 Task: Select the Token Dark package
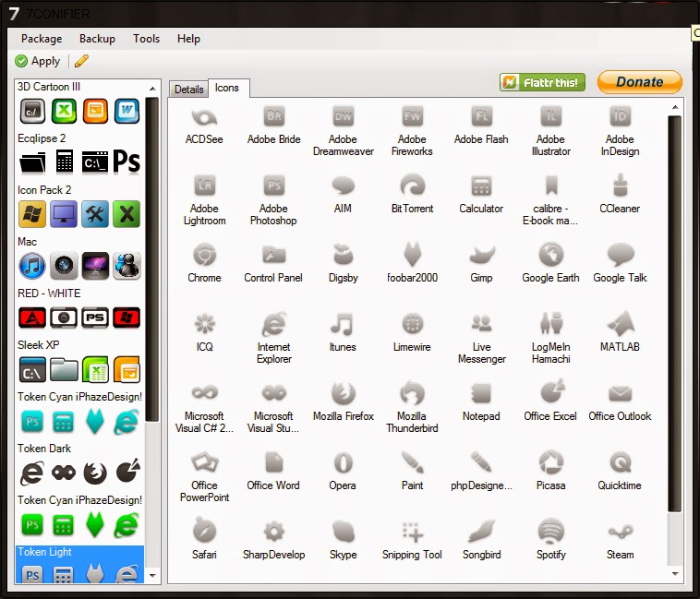tap(80, 466)
